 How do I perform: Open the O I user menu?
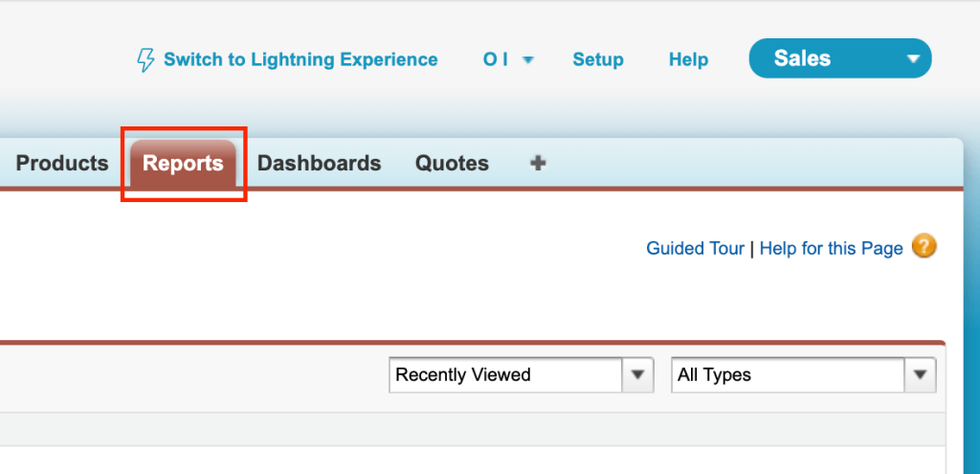tap(508, 59)
